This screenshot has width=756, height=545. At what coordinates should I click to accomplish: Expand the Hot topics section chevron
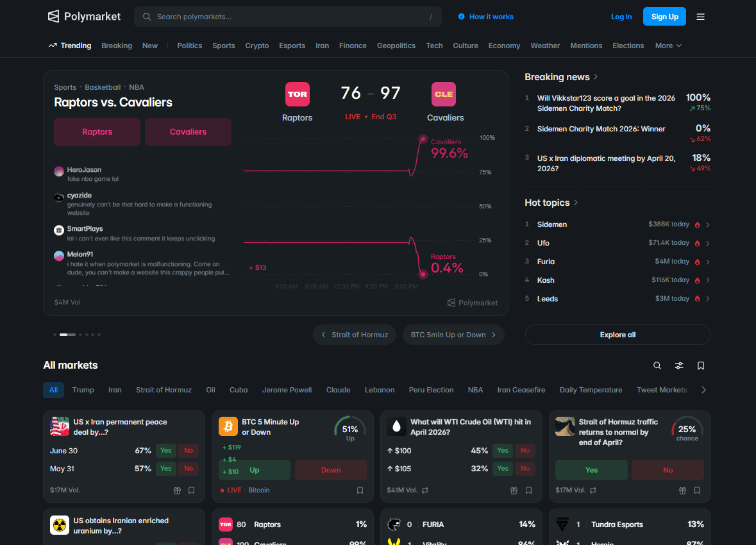(576, 203)
